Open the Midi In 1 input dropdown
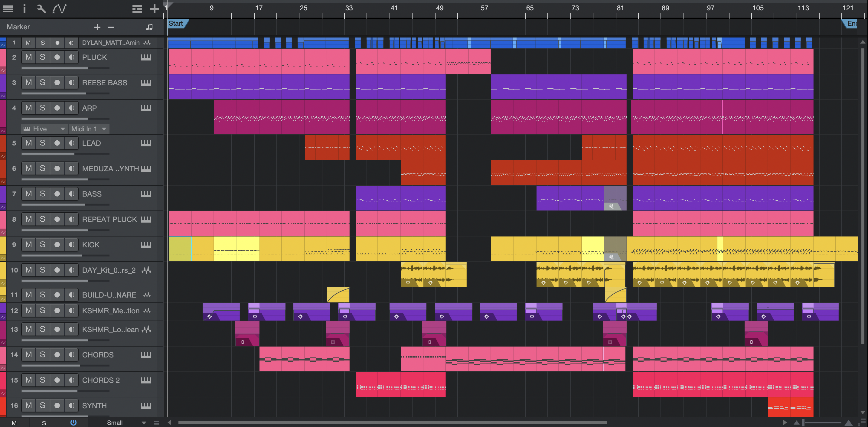This screenshot has height=427, width=868. click(89, 129)
